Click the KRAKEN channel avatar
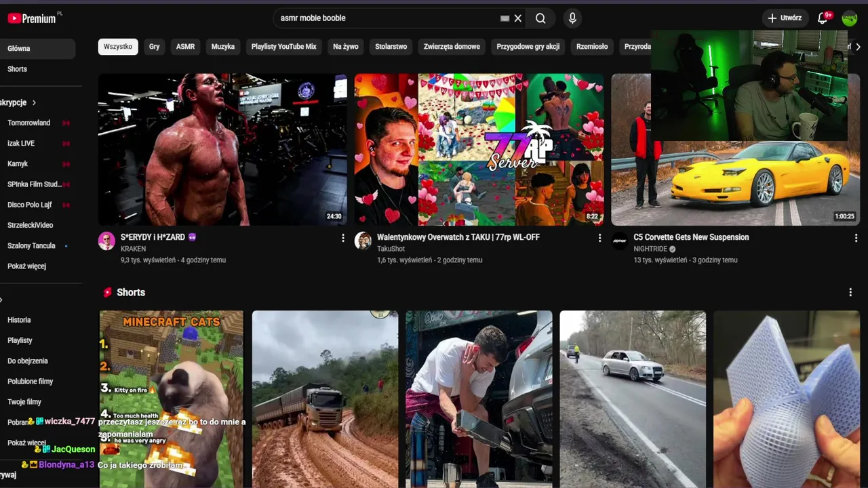This screenshot has height=488, width=868. click(x=106, y=241)
